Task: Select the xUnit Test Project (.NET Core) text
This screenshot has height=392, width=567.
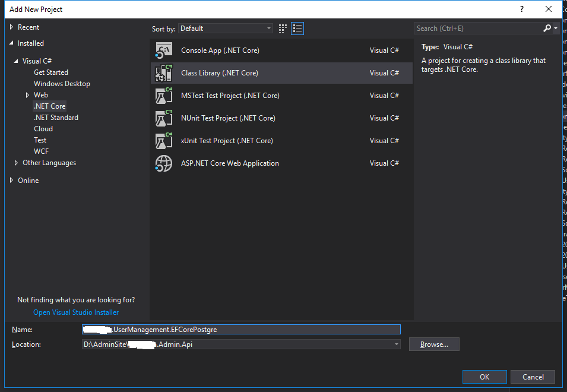Action: (227, 141)
